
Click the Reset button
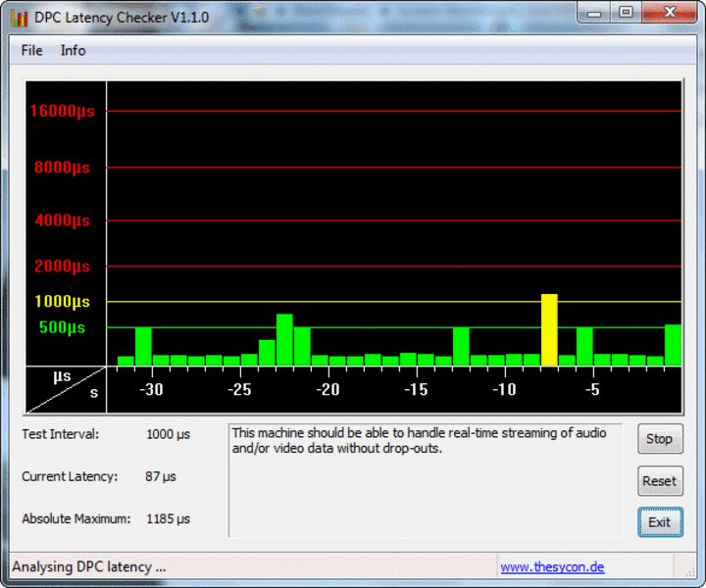[660, 481]
